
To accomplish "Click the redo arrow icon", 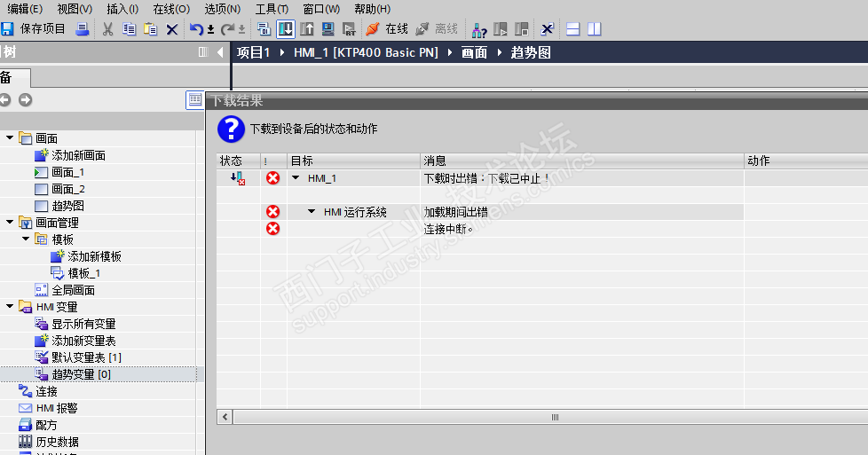I will (x=227, y=28).
